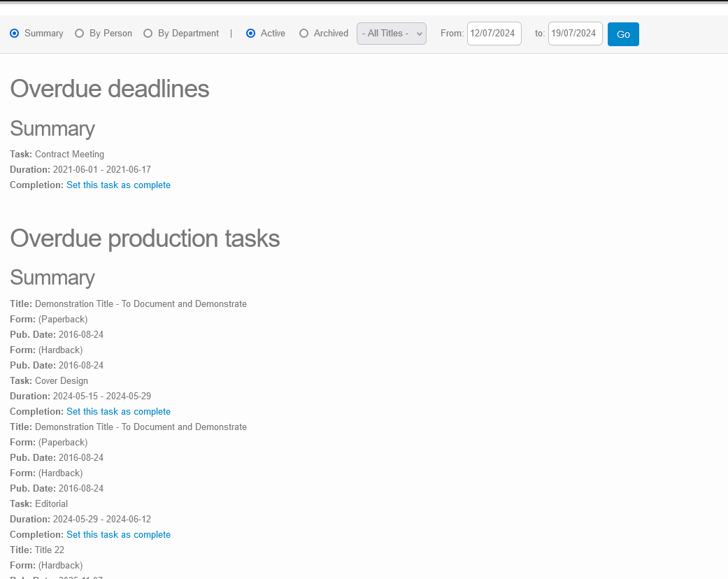Enable the Archived radio option
This screenshot has width=728, height=579.
304,34
